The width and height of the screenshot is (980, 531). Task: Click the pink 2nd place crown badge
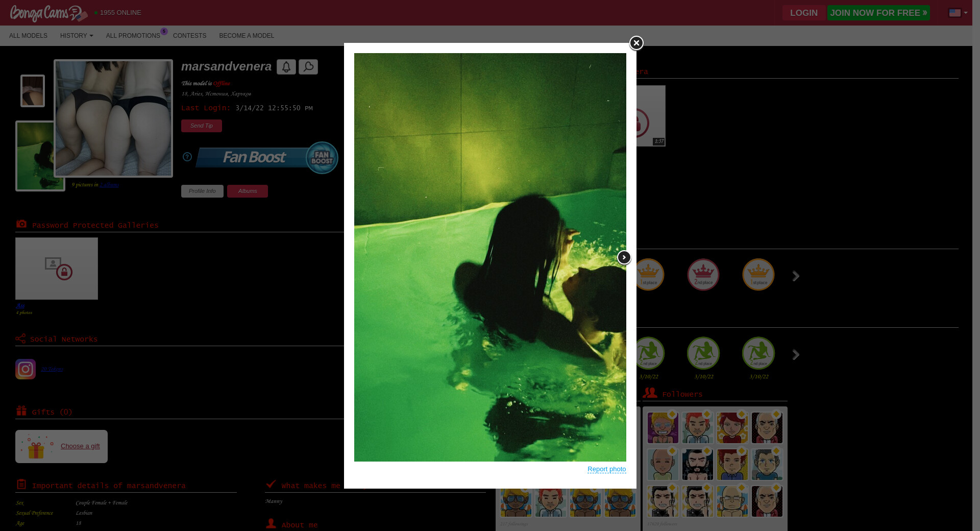(703, 275)
